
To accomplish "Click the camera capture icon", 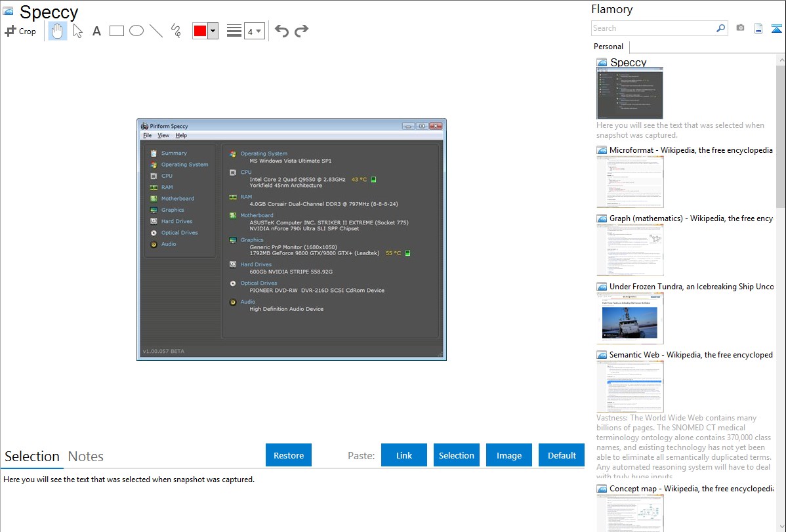I will [x=740, y=28].
